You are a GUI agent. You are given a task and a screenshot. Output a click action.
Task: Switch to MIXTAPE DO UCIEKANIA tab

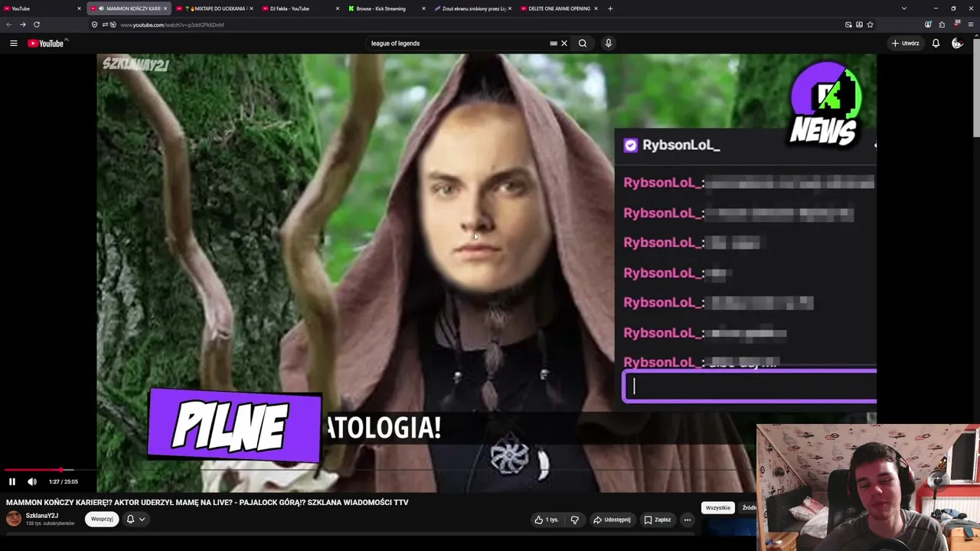(x=214, y=8)
